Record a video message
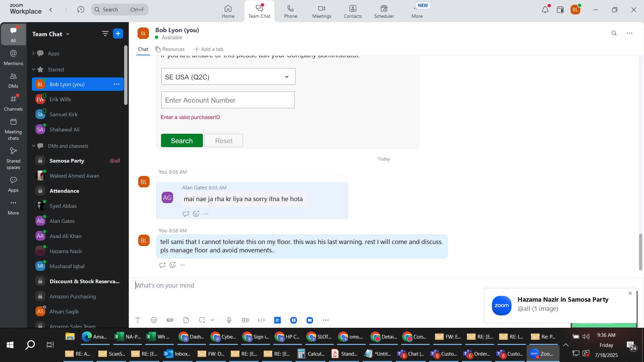 click(x=245, y=320)
